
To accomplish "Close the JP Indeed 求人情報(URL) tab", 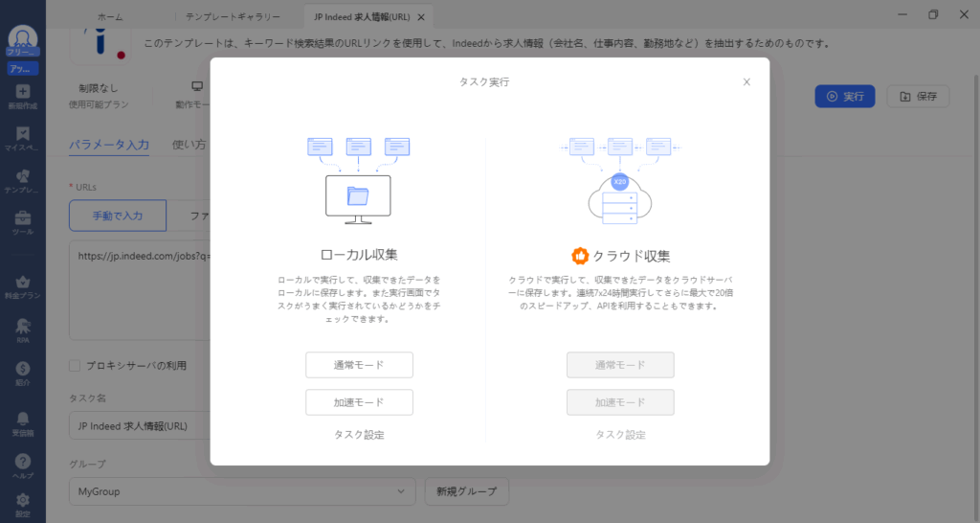I will coord(421,17).
